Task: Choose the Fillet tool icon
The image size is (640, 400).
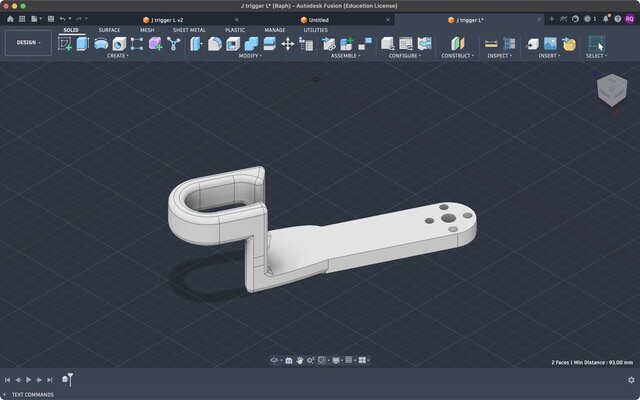Action: click(x=214, y=44)
